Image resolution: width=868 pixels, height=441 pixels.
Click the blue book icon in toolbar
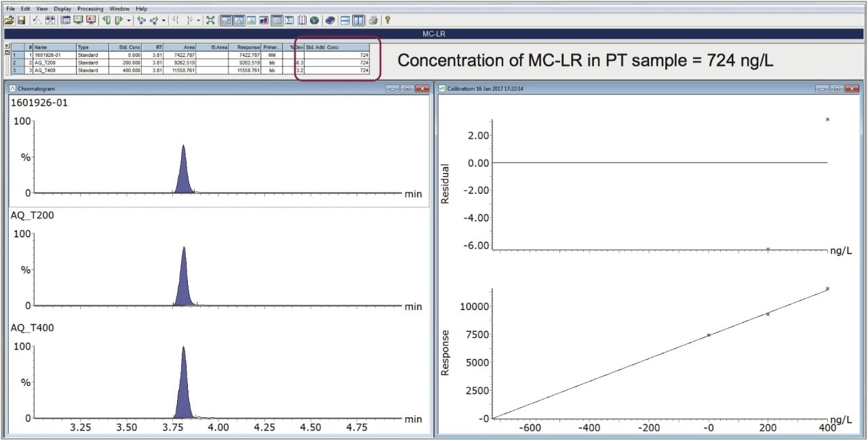pyautogui.click(x=330, y=20)
